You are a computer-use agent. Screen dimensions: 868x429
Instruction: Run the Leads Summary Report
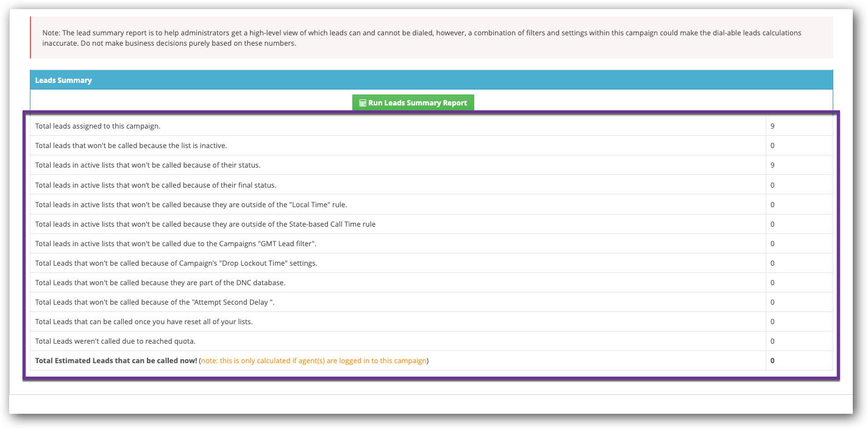click(413, 102)
